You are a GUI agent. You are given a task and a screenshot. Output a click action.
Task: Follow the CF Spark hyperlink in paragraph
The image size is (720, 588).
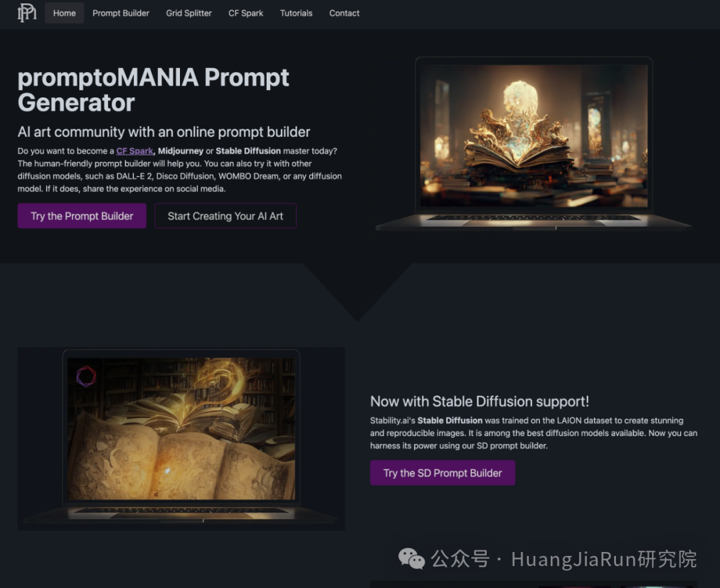(x=135, y=151)
